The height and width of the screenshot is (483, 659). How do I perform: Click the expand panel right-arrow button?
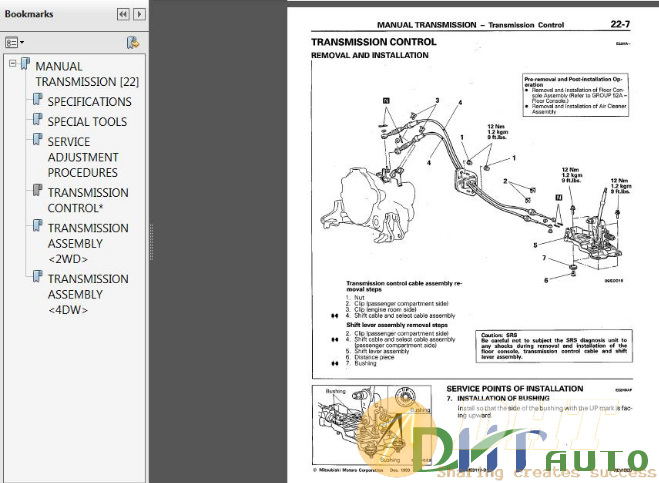pos(140,14)
